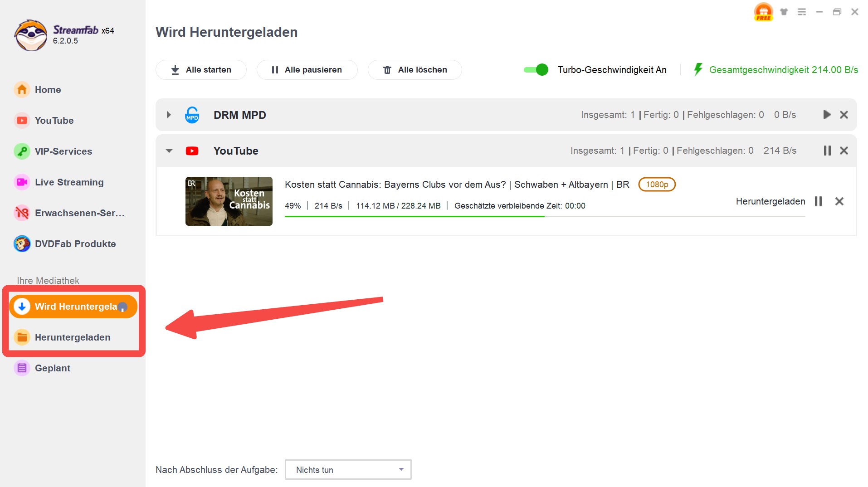Screen dimensions: 868x487
Task: Click the green lightning speed icon
Action: tap(698, 70)
